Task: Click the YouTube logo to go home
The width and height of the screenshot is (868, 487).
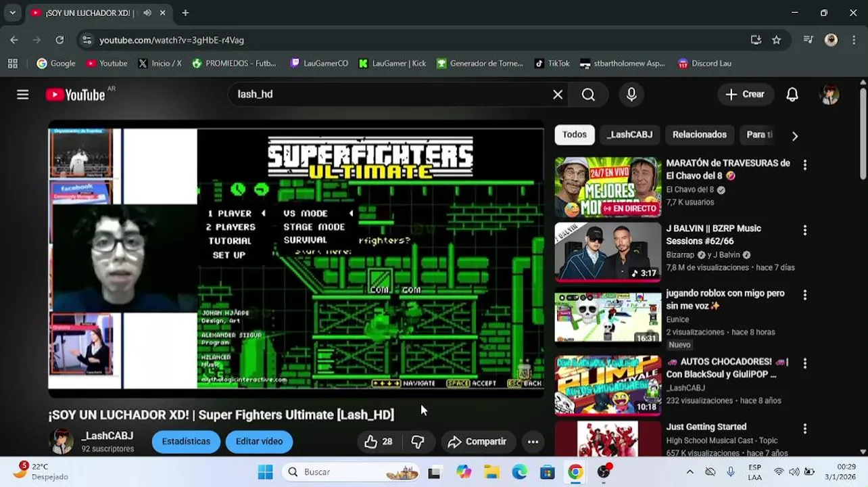Action: [x=75, y=95]
